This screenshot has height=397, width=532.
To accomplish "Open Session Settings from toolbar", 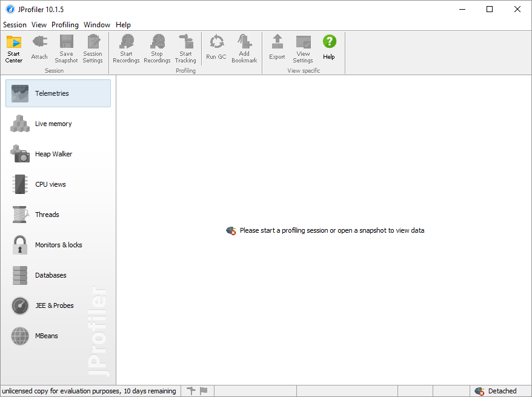I will click(x=93, y=49).
